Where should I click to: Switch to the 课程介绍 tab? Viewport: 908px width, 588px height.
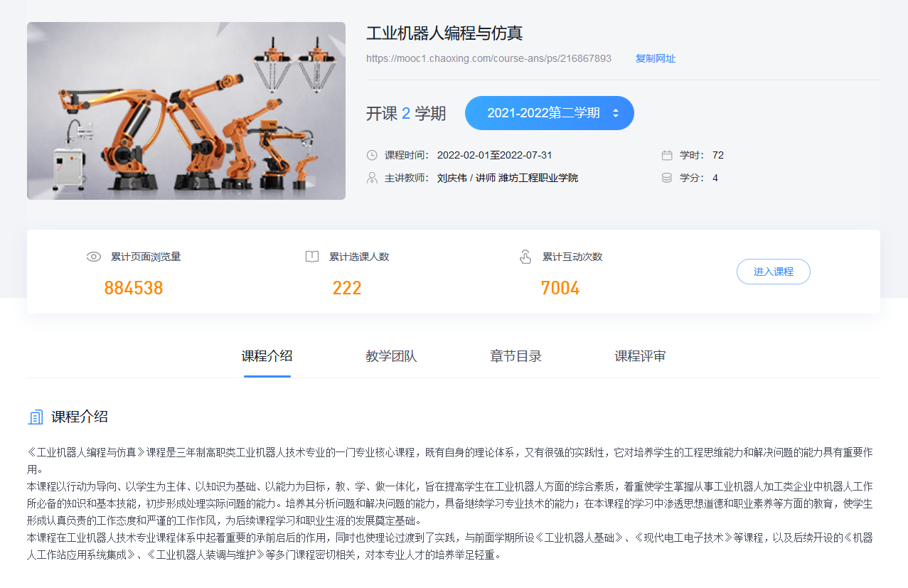[267, 356]
